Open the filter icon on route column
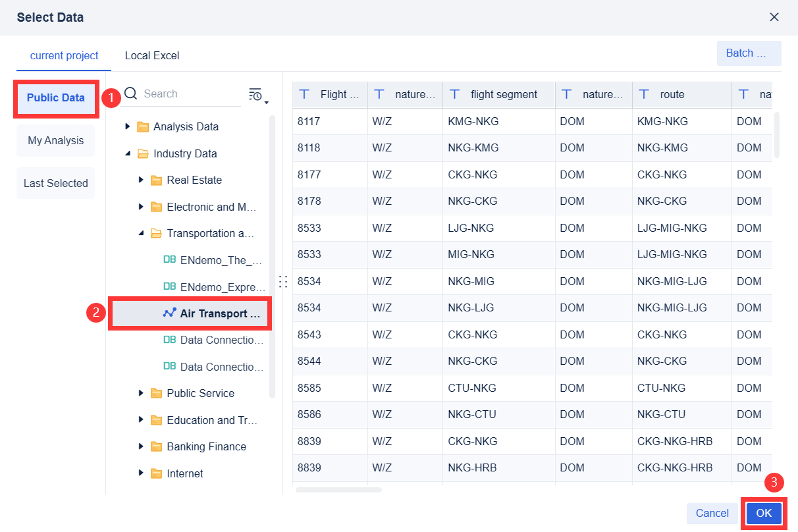 pos(643,94)
